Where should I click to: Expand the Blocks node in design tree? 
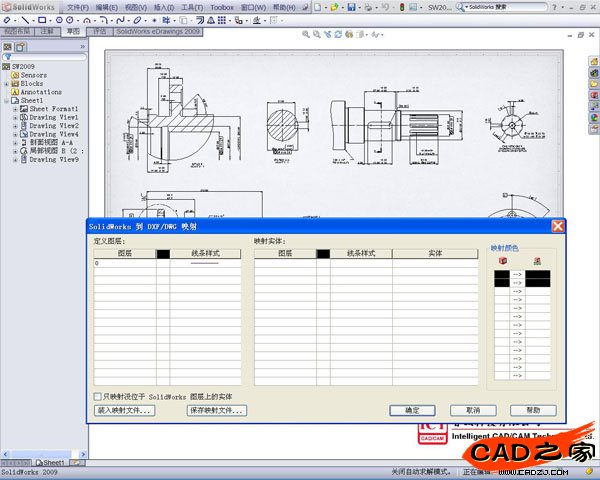pos(7,84)
